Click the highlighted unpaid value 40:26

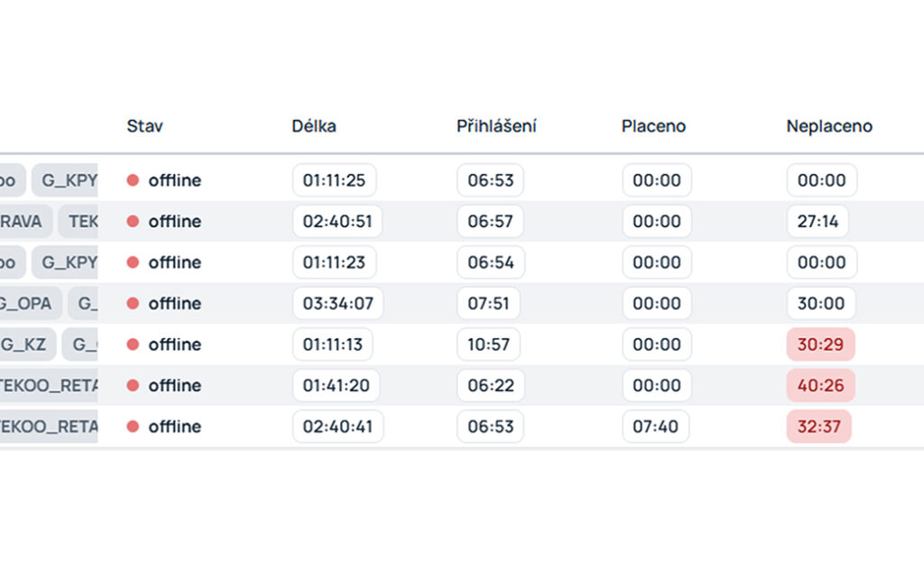click(x=821, y=386)
